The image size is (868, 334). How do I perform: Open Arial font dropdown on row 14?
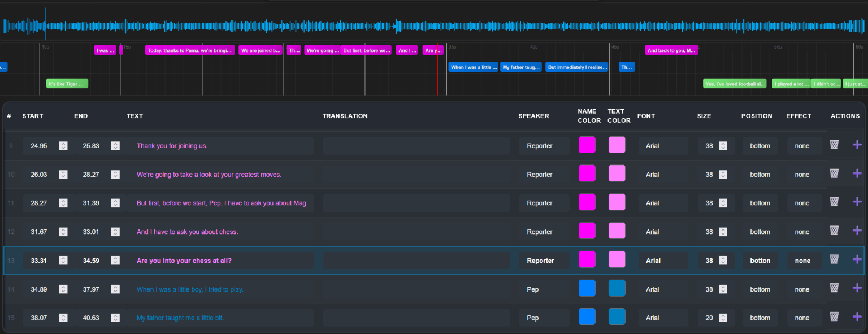(663, 289)
